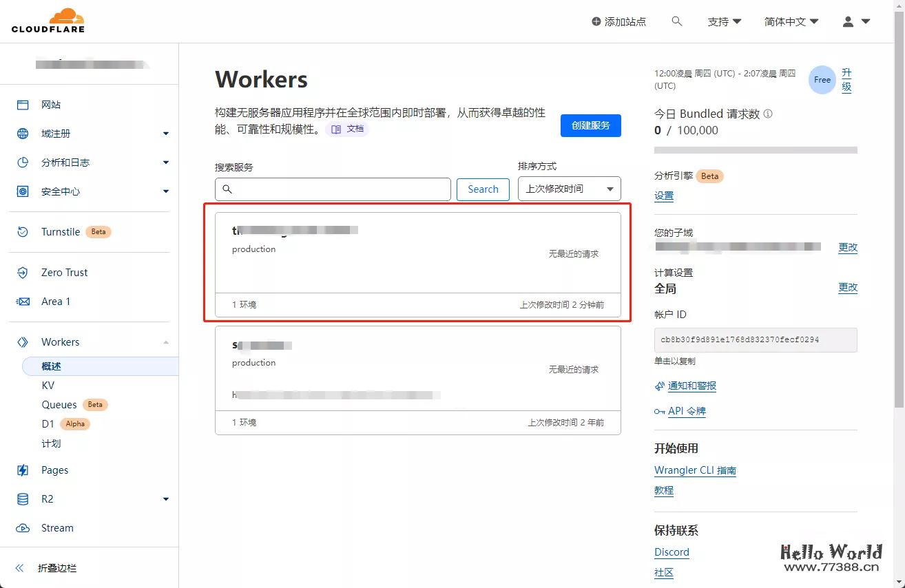
Task: Open Stream from the sidebar
Action: click(58, 527)
